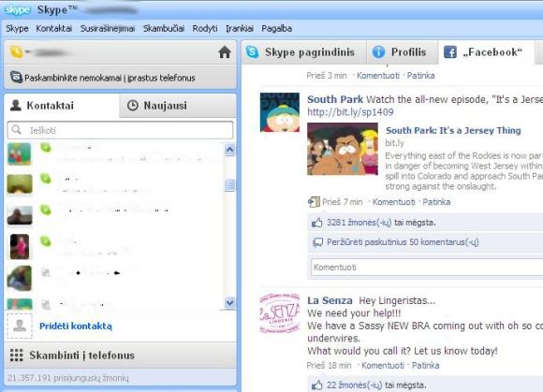Switch to the Kontaktai tab
The width and height of the screenshot is (543, 392).
[x=61, y=106]
